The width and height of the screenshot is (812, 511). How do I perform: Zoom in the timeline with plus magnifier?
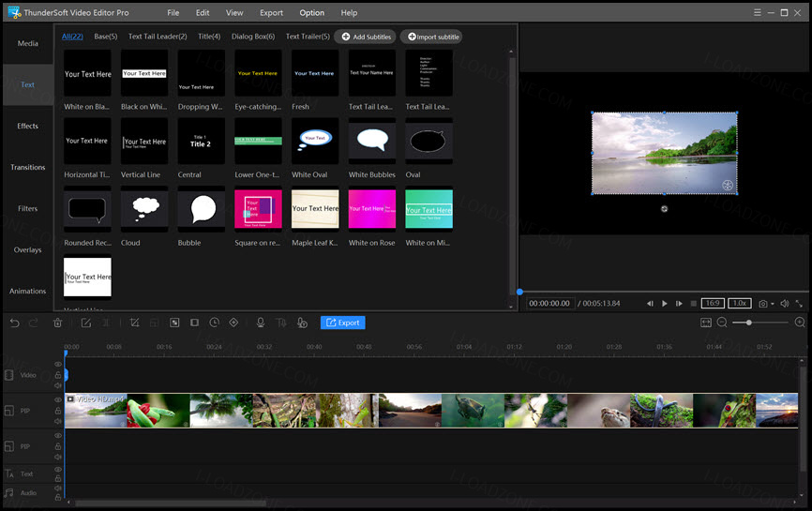800,323
